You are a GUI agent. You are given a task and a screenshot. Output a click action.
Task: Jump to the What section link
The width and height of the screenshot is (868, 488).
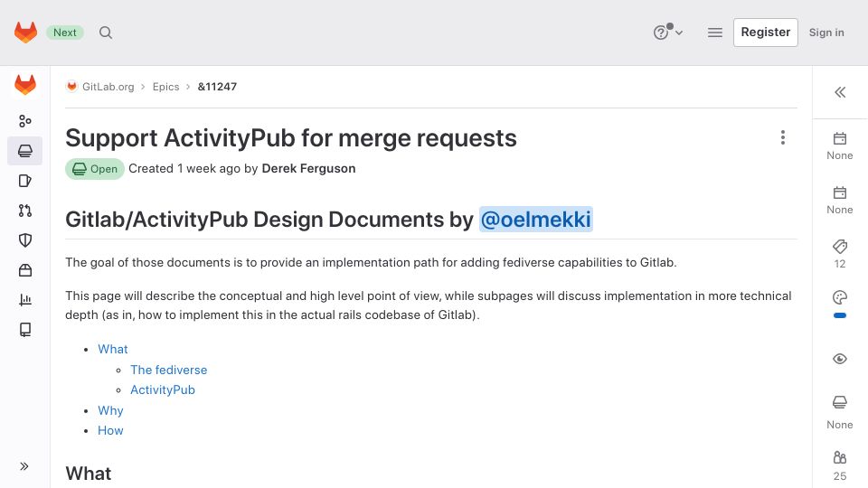113,349
